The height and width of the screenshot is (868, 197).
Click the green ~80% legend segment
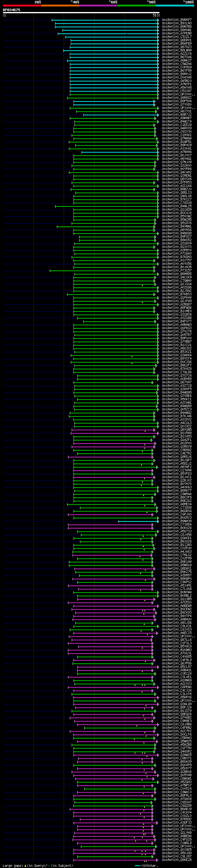(136, 6)
